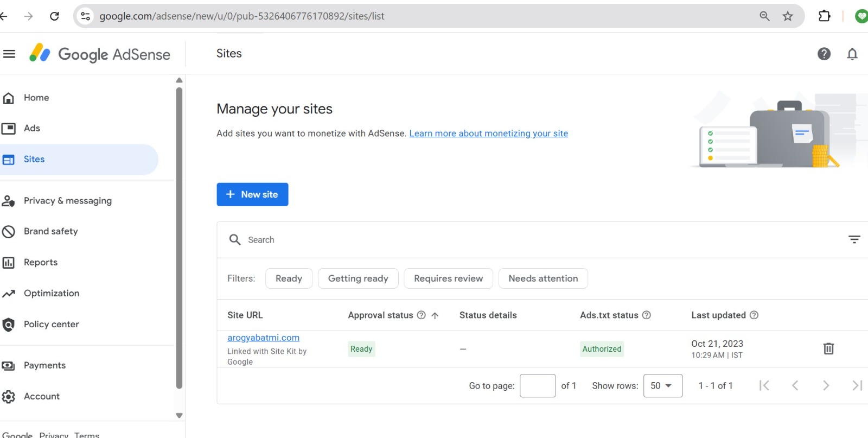Click the Oct 21, 2023 date cell
Viewport: 868px width, 438px height.
(717, 344)
